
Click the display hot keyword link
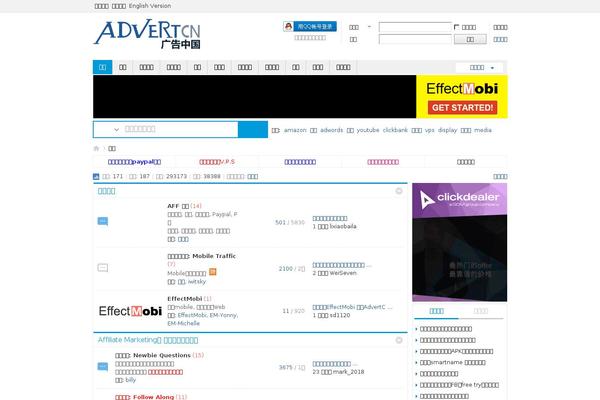(x=447, y=130)
